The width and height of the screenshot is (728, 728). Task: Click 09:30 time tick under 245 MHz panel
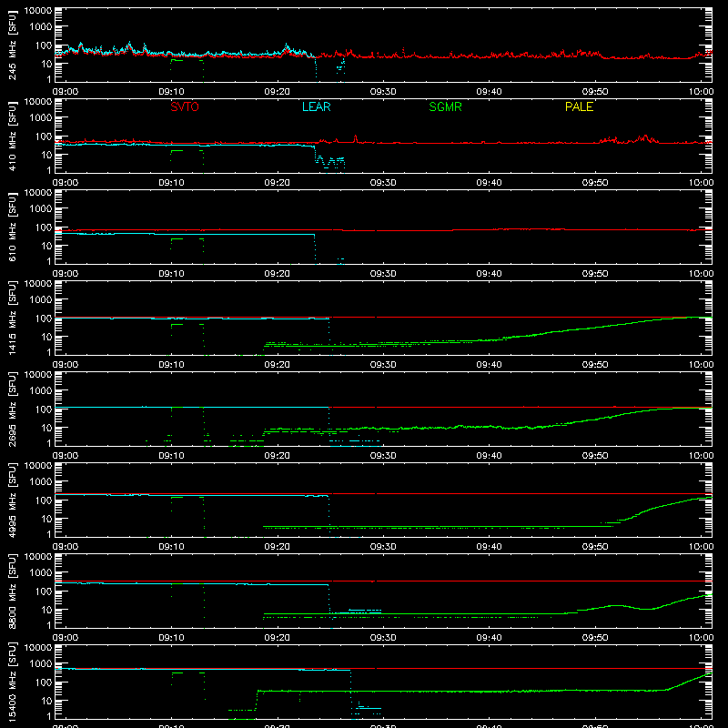383,92
